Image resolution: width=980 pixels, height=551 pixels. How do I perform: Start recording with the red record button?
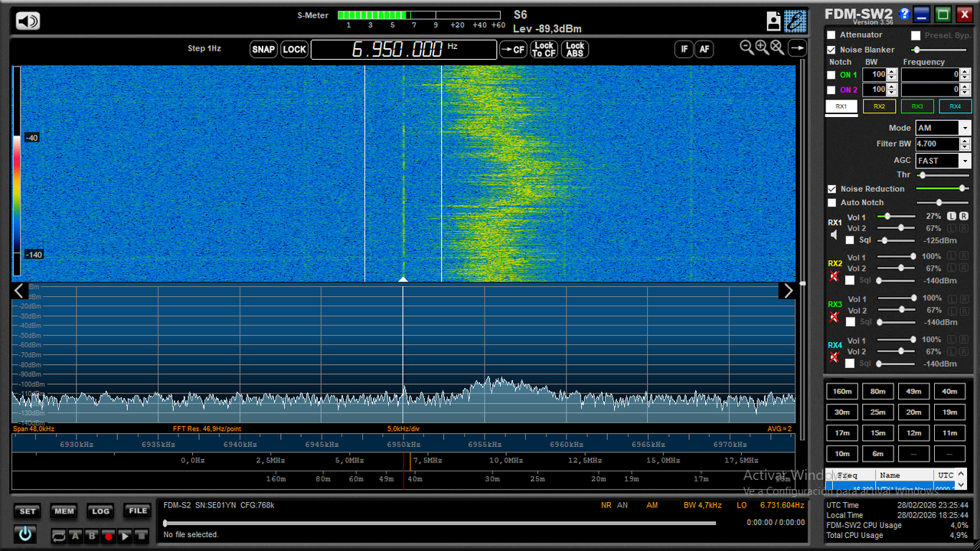pos(108,536)
